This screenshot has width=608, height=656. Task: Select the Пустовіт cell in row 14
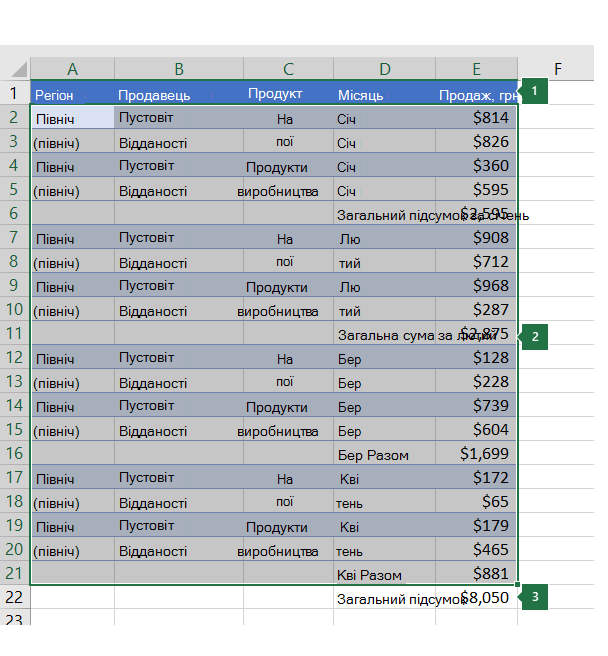179,405
